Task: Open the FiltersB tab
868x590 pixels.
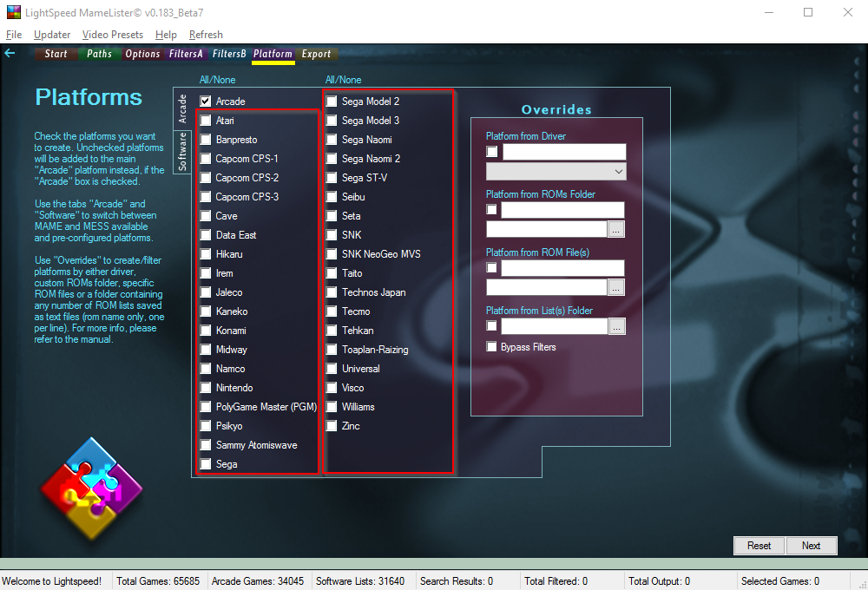Action: tap(229, 54)
